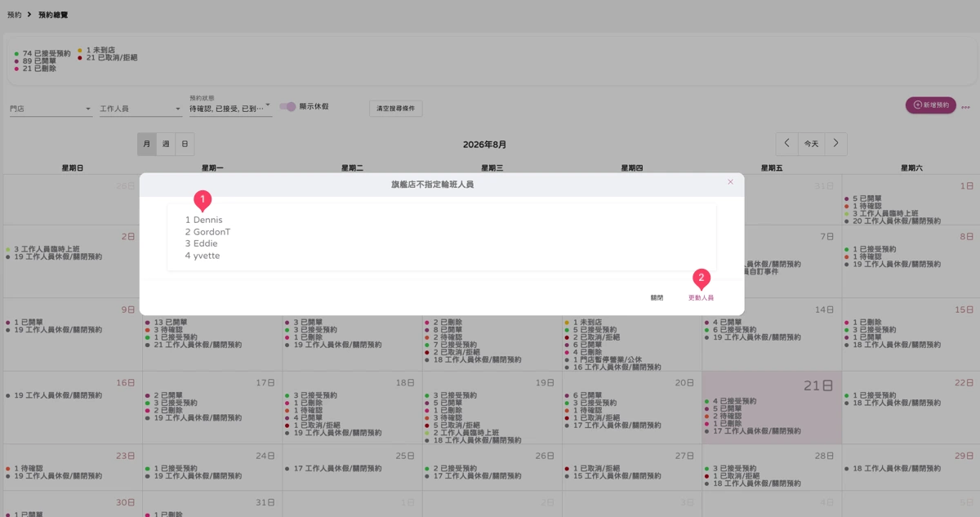Click '18 工作人員休假/關閉預約' on 29日
980x517 pixels.
point(896,469)
